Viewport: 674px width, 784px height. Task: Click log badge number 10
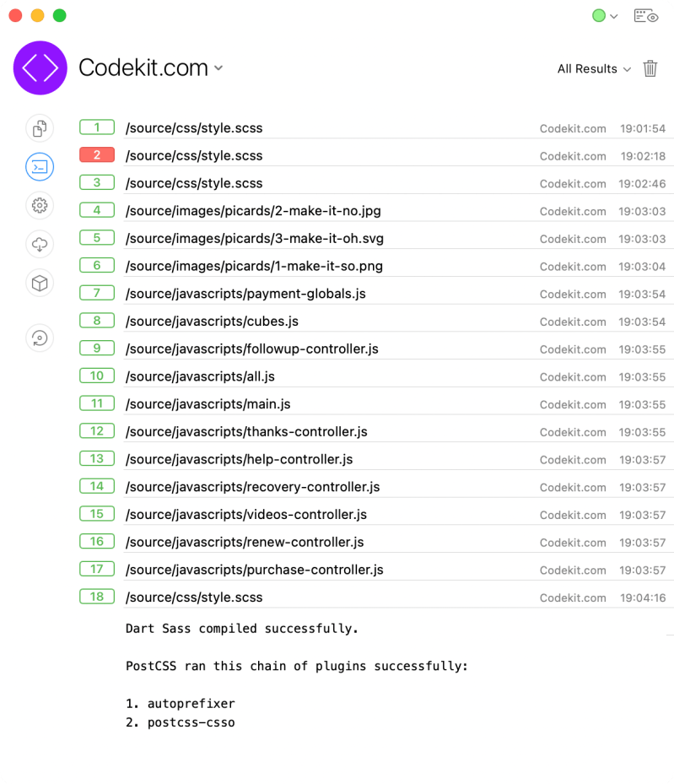click(x=97, y=376)
